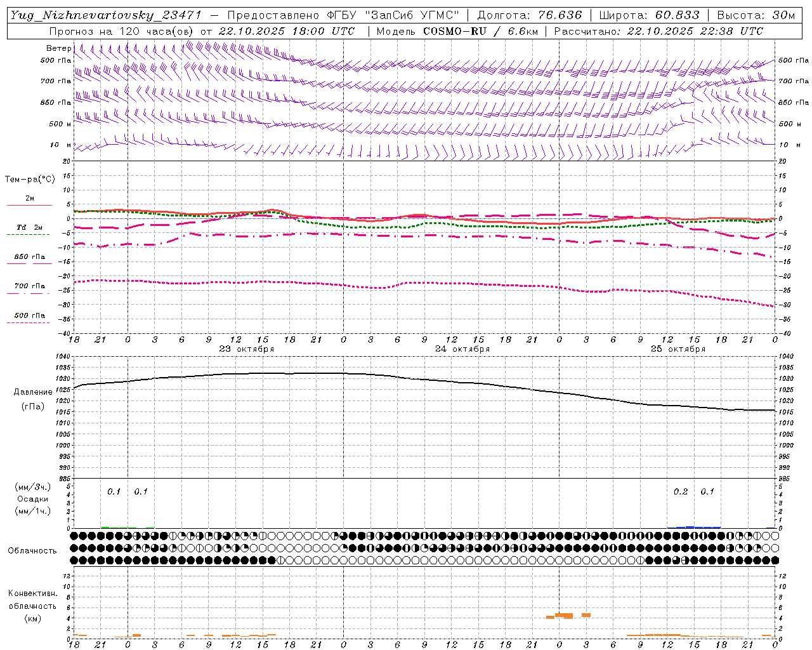Screen dimensions: 812x650
Task: Click the red solid line sample under '2м'
Action: point(29,205)
